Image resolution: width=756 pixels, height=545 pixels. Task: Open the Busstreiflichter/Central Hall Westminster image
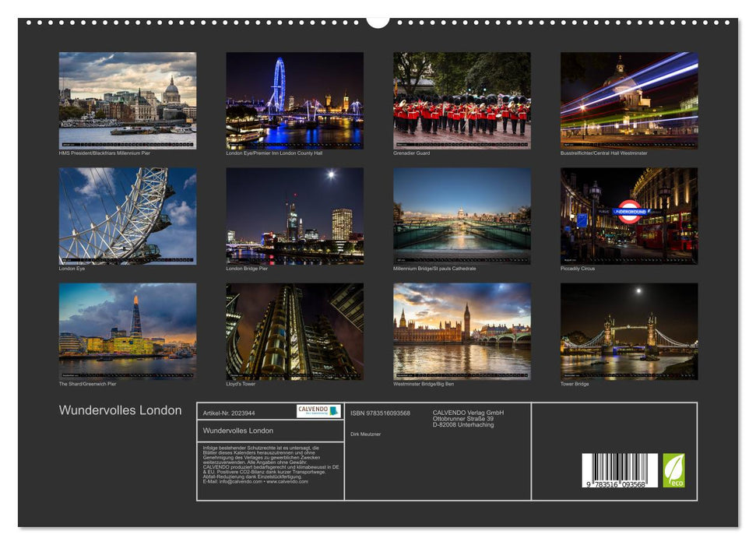(x=628, y=100)
